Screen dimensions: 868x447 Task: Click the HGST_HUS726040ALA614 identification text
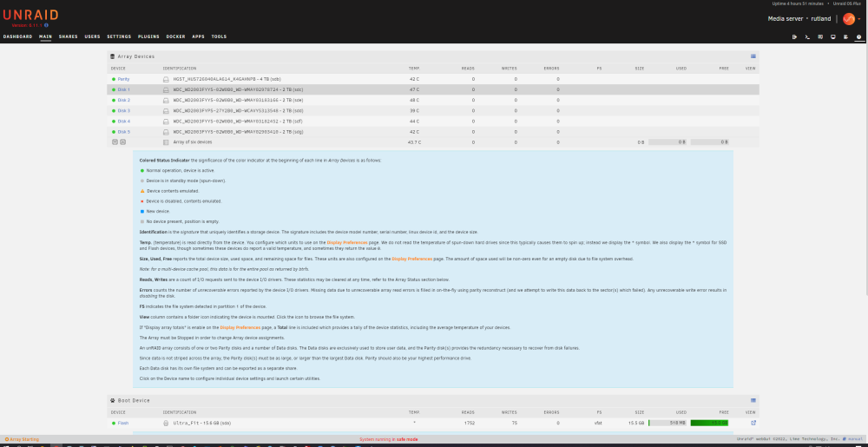[x=227, y=79]
